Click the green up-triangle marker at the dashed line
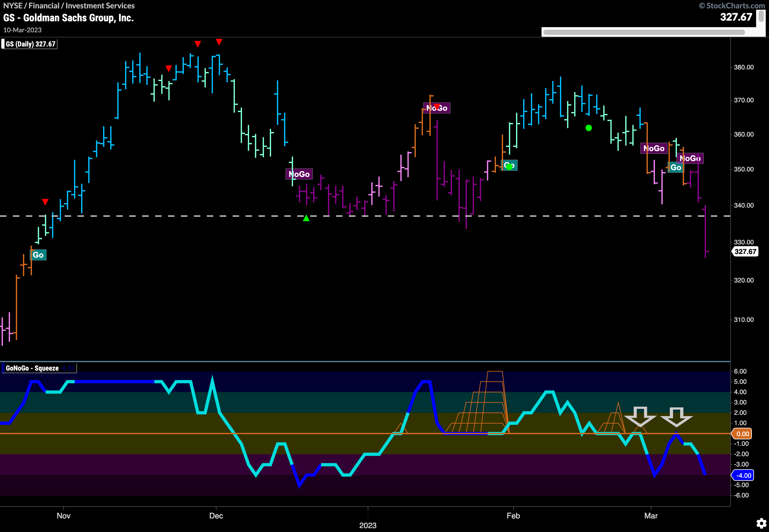The width and height of the screenshot is (769, 532). [x=306, y=218]
